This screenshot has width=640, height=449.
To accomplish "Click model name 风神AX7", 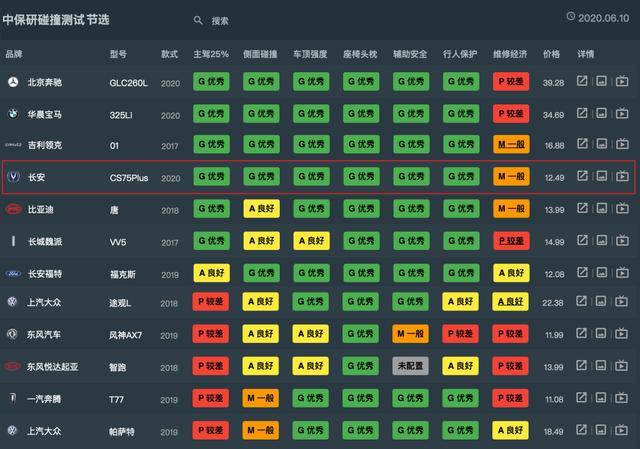I will tap(125, 336).
